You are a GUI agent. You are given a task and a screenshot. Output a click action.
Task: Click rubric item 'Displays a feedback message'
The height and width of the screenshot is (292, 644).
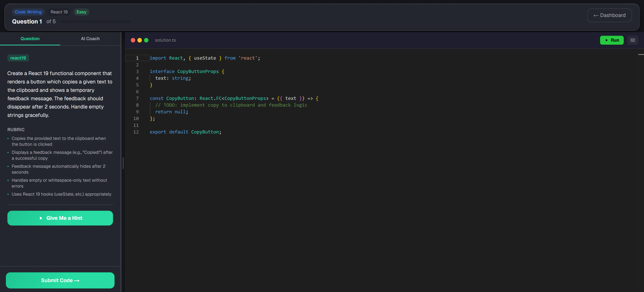click(62, 155)
